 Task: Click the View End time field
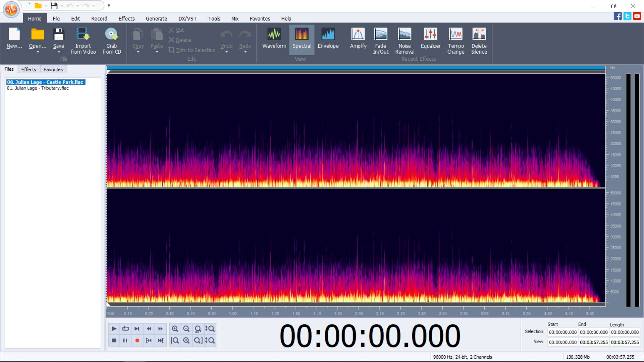(x=594, y=342)
